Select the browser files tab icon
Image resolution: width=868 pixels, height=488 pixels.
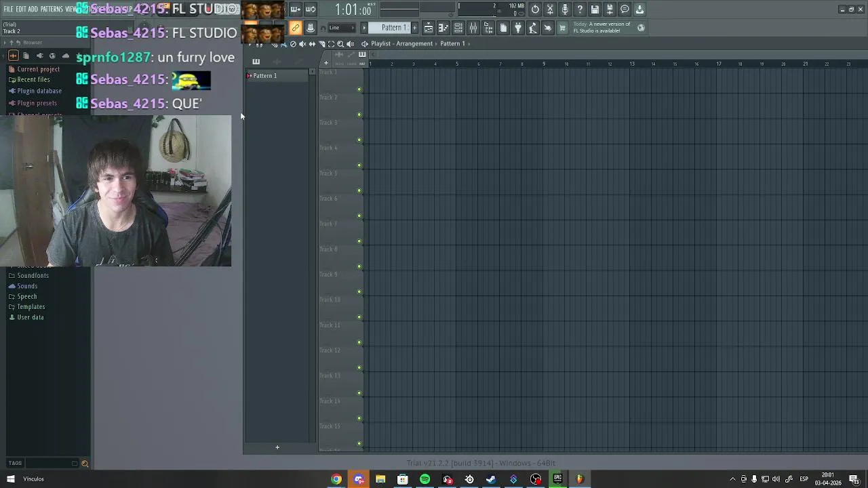[x=26, y=56]
